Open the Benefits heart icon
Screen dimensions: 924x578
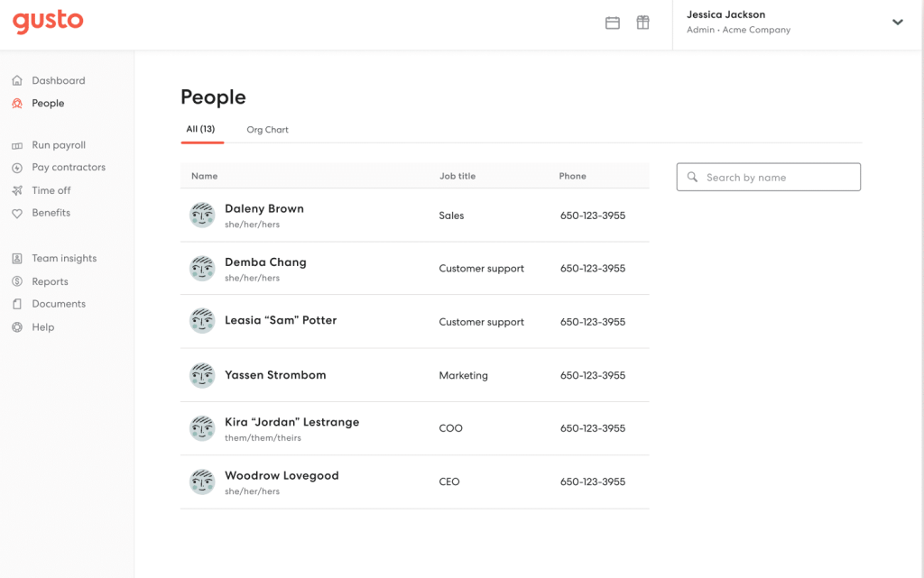[x=17, y=214]
